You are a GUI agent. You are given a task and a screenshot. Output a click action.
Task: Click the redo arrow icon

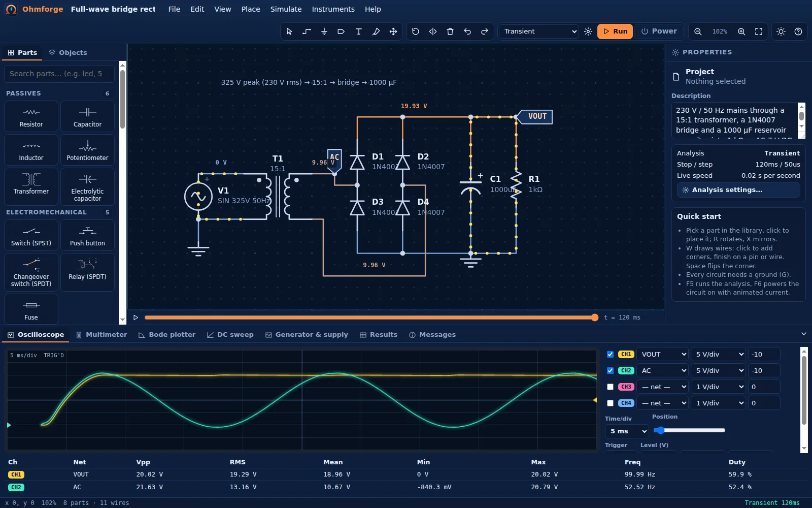click(x=485, y=31)
